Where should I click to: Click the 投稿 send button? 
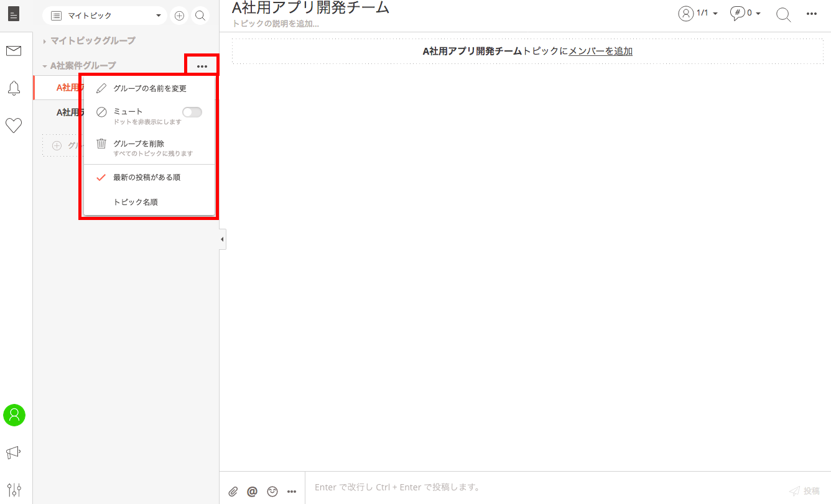click(804, 491)
